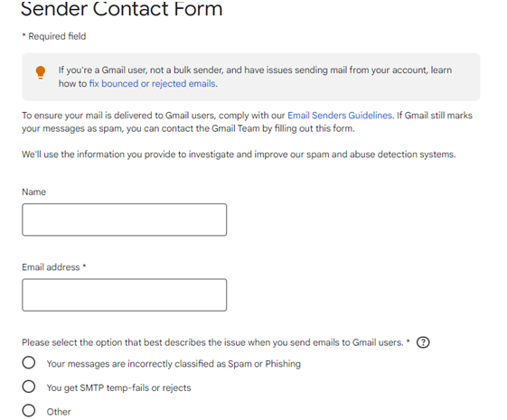The height and width of the screenshot is (420, 507).
Task: Click the 'Other' option label text
Action: click(x=59, y=412)
